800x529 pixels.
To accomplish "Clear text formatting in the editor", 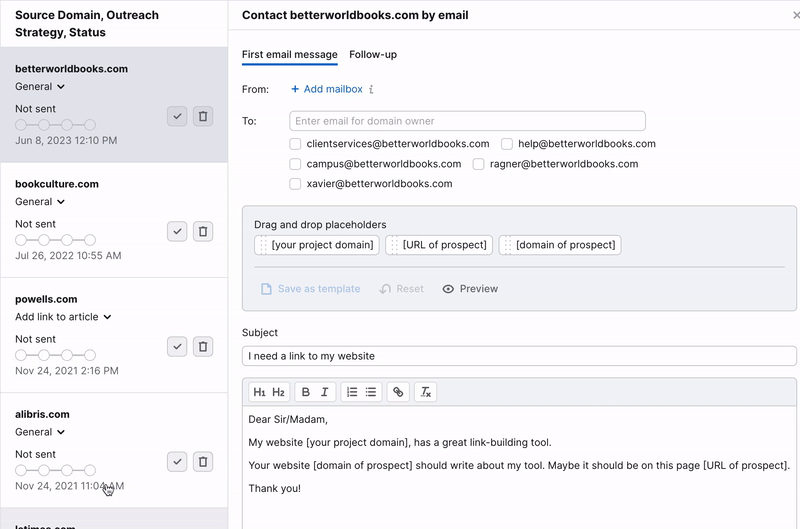I will tap(425, 392).
